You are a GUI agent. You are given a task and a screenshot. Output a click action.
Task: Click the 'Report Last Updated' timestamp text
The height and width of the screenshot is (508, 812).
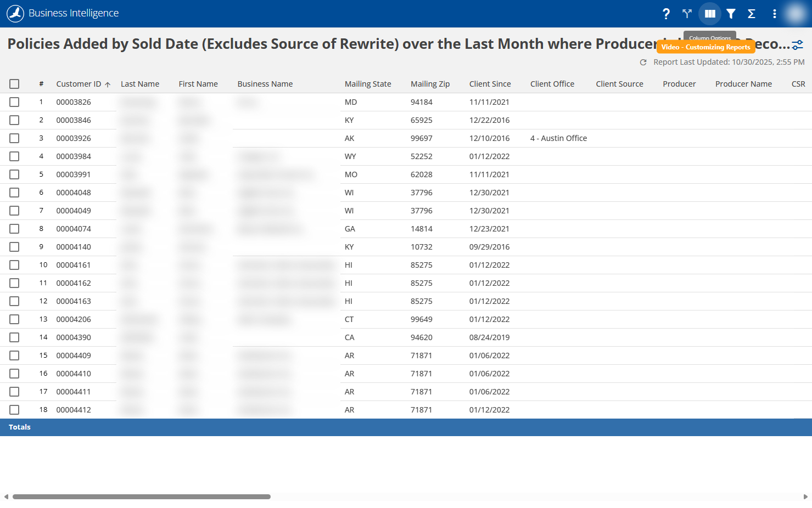point(729,63)
